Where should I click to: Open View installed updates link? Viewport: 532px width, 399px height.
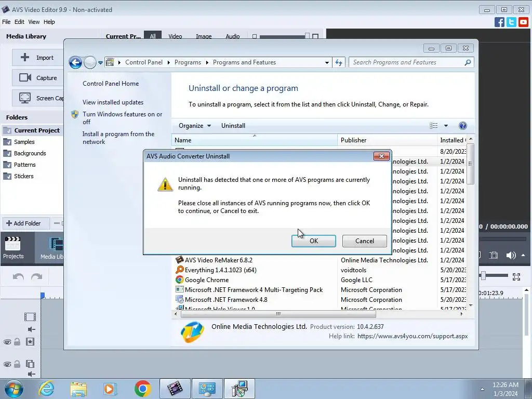coord(113,102)
